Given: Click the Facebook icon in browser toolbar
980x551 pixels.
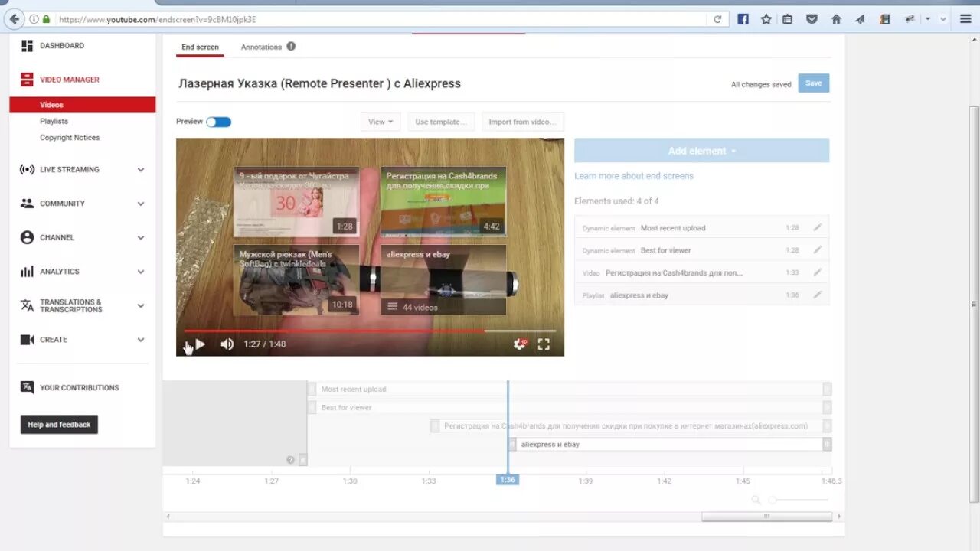Looking at the screenshot, I should pyautogui.click(x=743, y=19).
